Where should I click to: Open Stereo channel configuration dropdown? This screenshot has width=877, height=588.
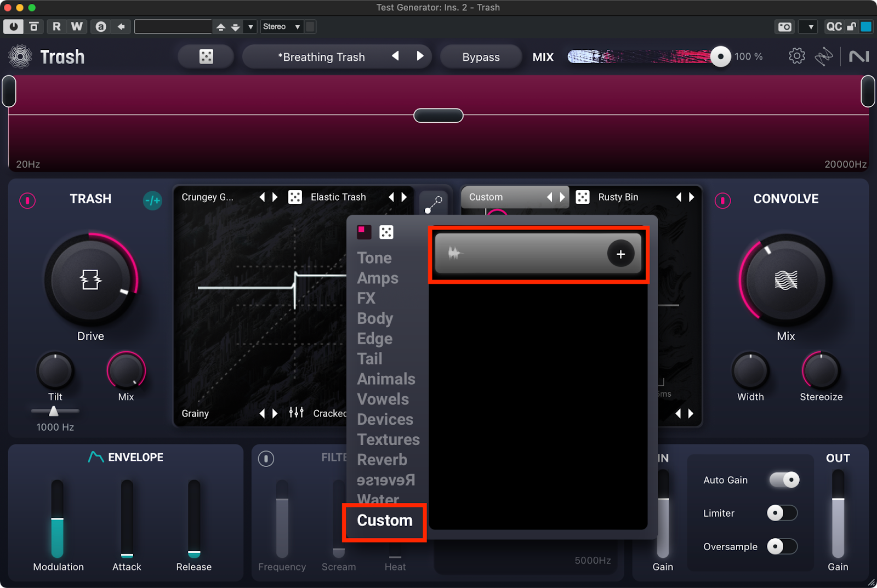282,26
